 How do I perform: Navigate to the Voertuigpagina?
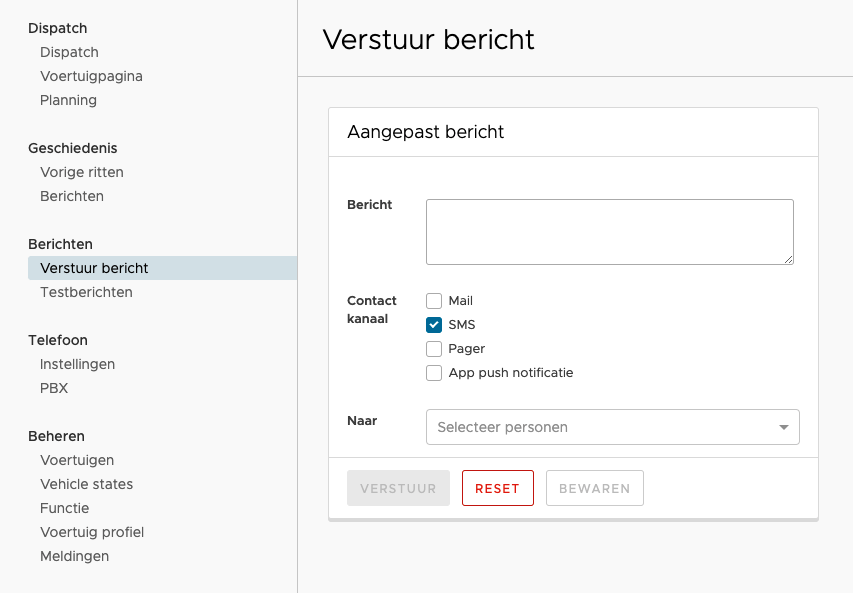click(x=91, y=76)
